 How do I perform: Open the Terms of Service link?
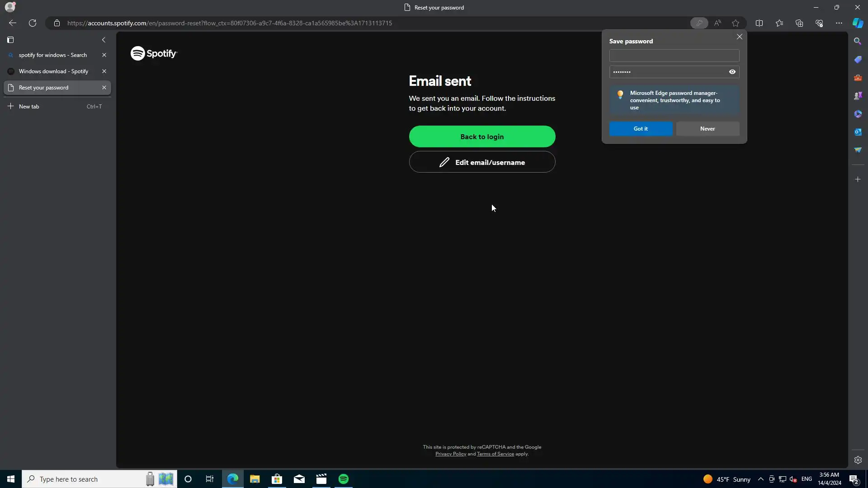click(495, 454)
